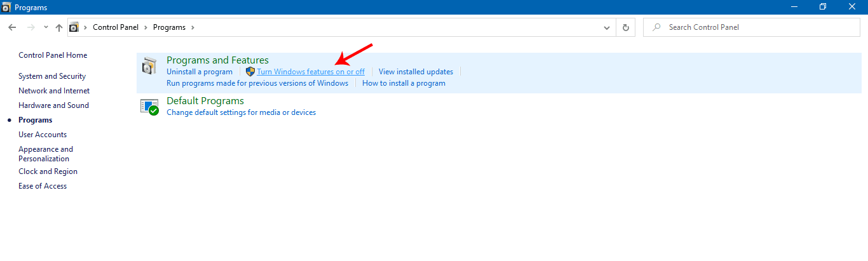Restore down the Programs window

[823, 7]
